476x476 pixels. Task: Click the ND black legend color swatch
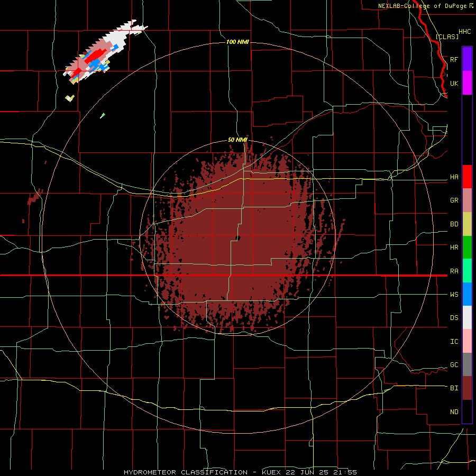(467, 411)
